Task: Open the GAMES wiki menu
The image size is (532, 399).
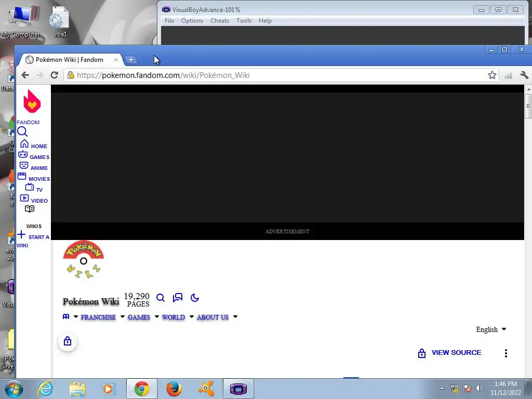Action: click(x=139, y=317)
